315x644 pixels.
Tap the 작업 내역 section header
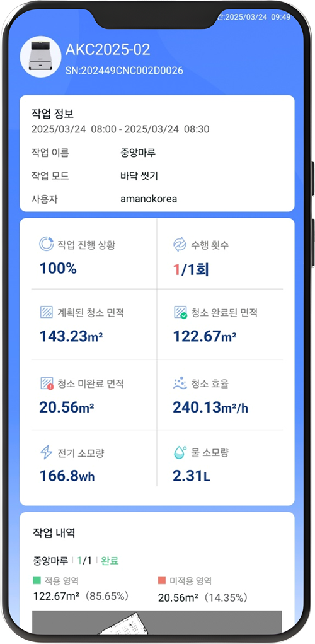tap(54, 534)
